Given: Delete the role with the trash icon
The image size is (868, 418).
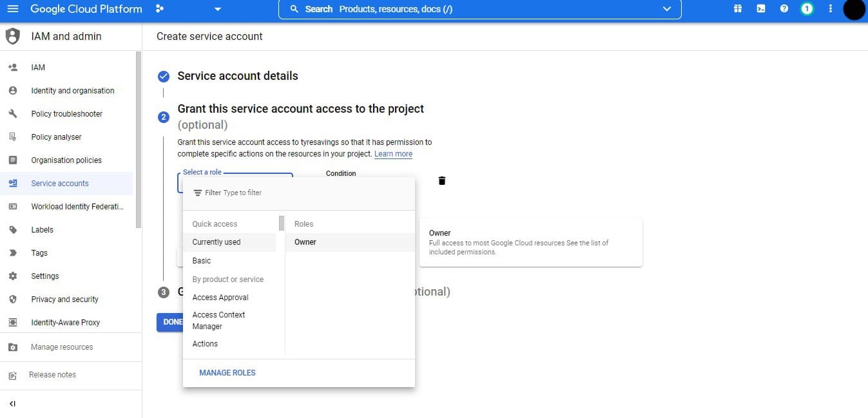Looking at the screenshot, I should point(441,181).
